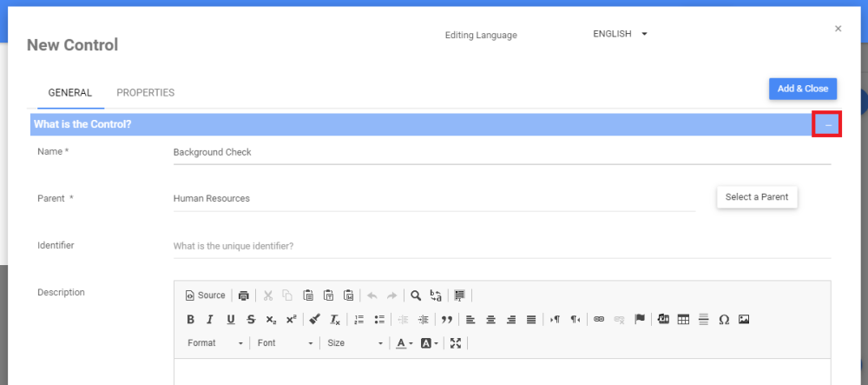Viewport: 868px width, 385px height.
Task: Click the Add & Close button
Action: 803,89
